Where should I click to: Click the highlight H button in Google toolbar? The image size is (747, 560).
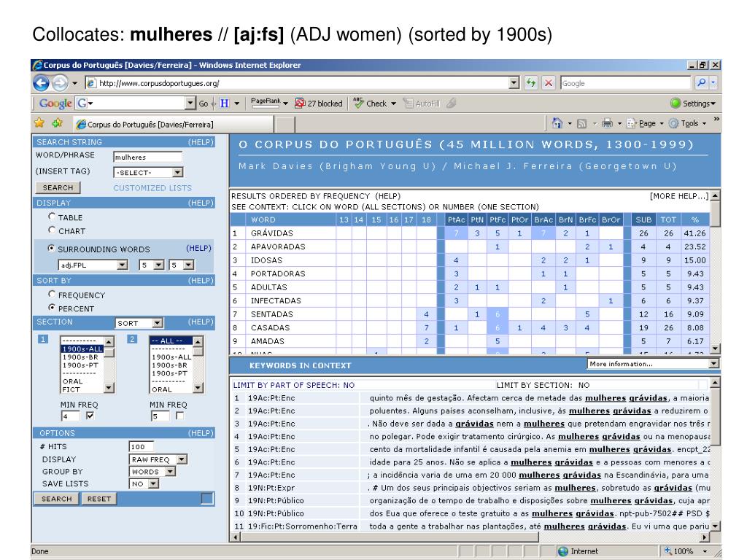225,103
